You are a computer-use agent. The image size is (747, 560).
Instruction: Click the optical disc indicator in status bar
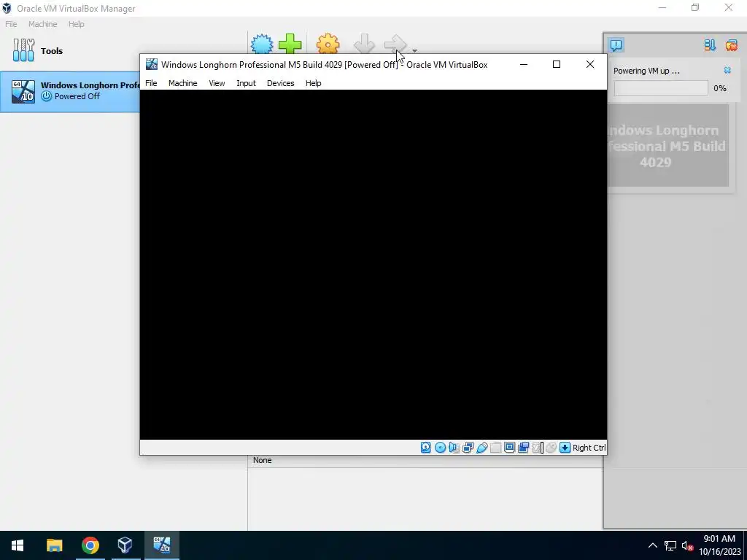point(440,448)
